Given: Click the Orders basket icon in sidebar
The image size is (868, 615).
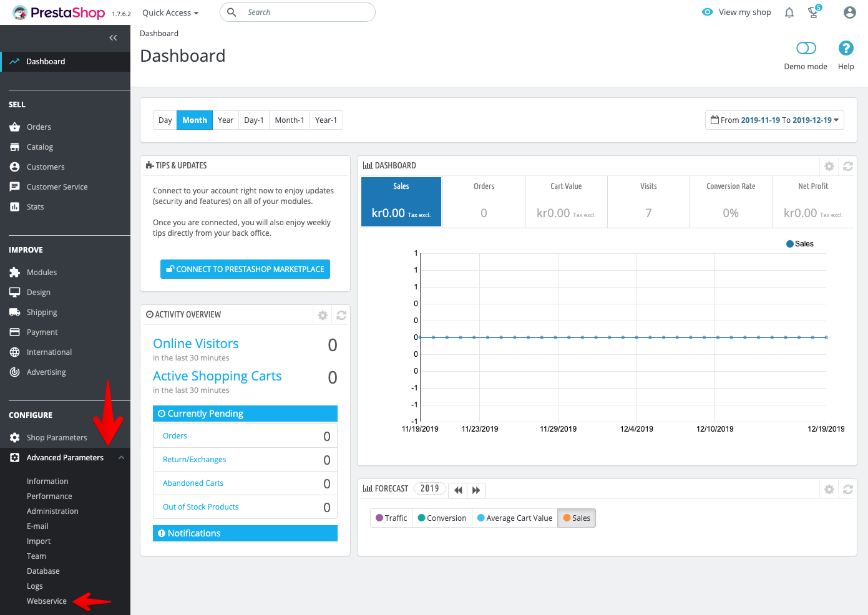Looking at the screenshot, I should (x=15, y=127).
